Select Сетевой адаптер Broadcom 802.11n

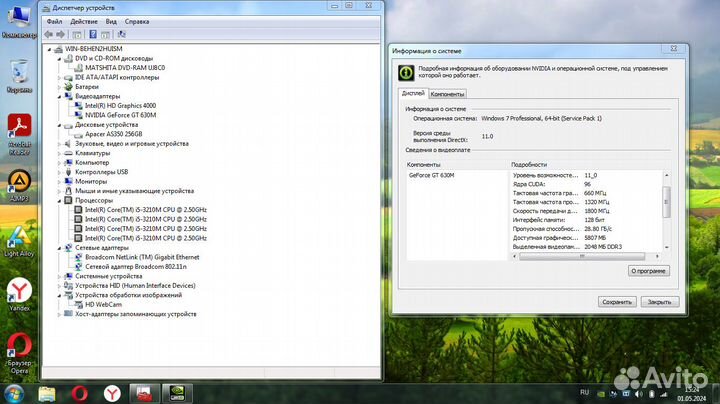point(130,267)
